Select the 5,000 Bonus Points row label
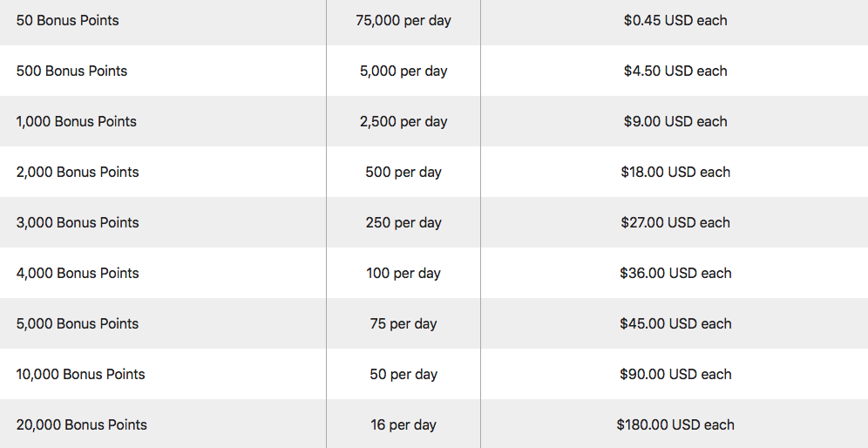 pyautogui.click(x=78, y=323)
